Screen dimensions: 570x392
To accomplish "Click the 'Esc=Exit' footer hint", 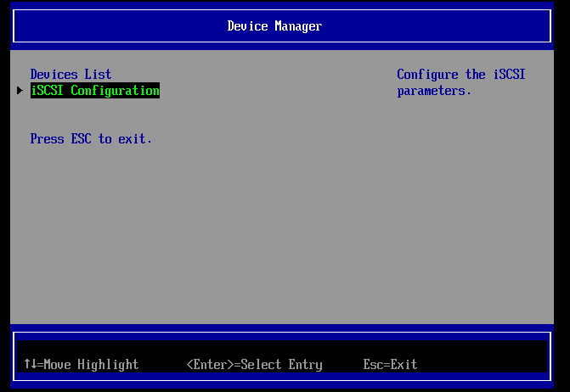I will (390, 364).
